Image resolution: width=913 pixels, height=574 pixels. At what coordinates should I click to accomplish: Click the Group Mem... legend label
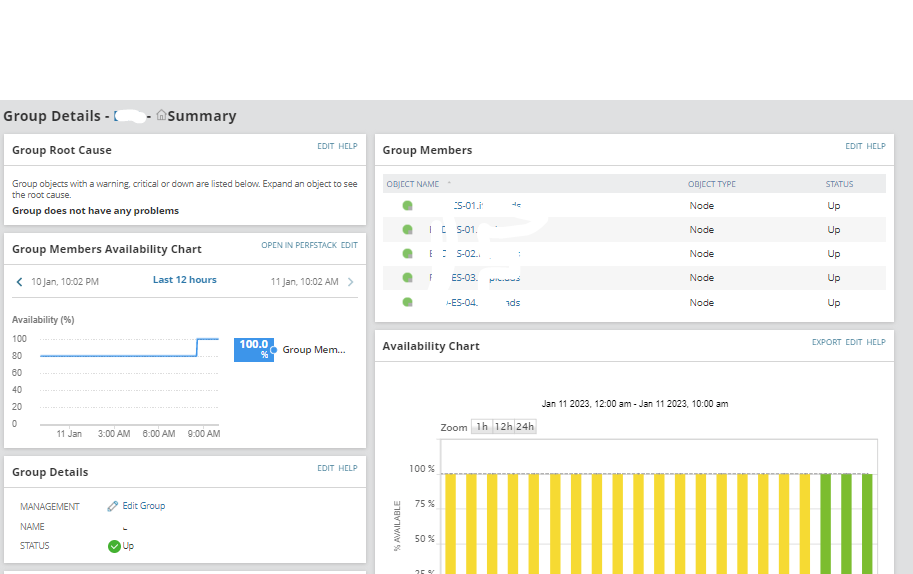[x=314, y=350]
